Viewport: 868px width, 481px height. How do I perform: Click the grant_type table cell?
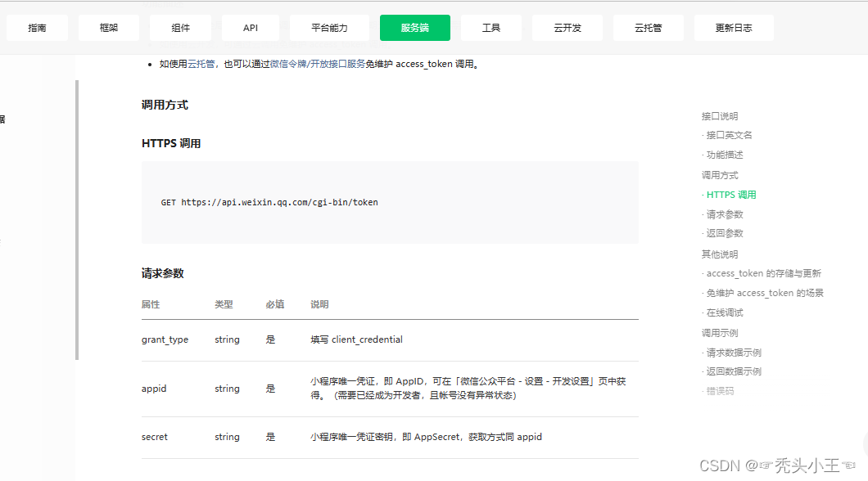coord(165,339)
